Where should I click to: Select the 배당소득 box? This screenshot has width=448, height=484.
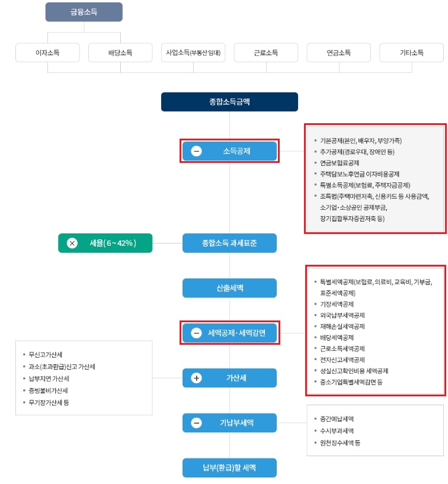(x=120, y=53)
